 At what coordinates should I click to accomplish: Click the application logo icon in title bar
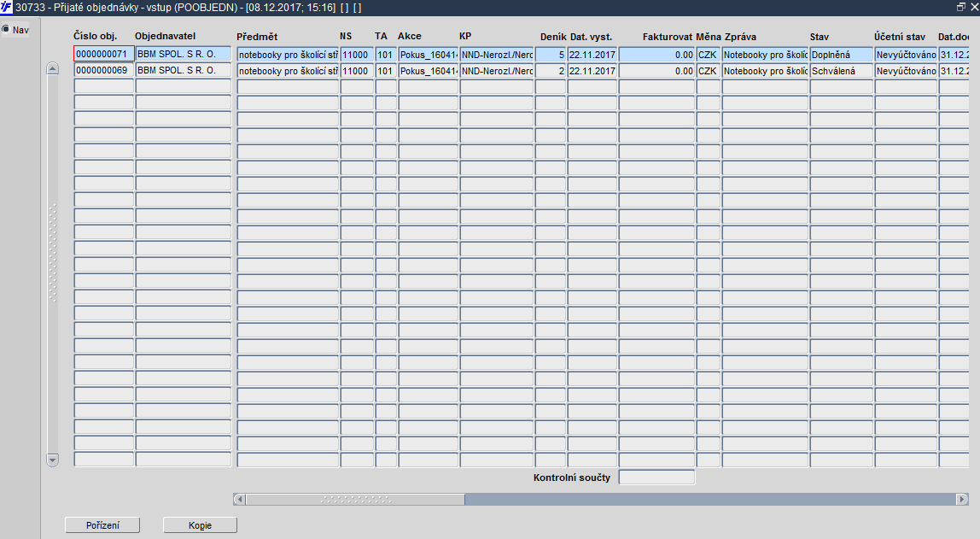click(6, 8)
